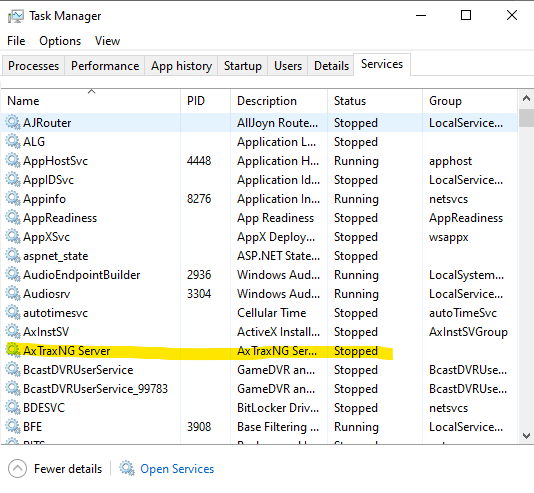
Task: Switch to the Processes tab
Action: click(33, 66)
